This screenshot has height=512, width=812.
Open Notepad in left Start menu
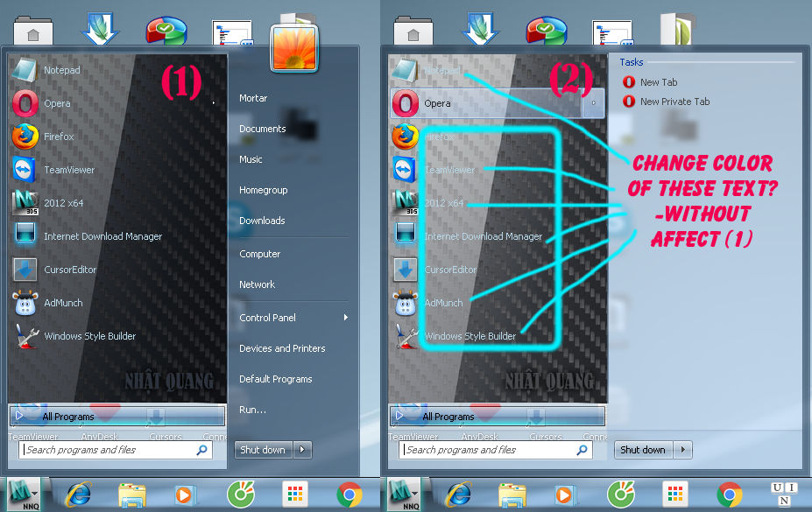click(62, 70)
